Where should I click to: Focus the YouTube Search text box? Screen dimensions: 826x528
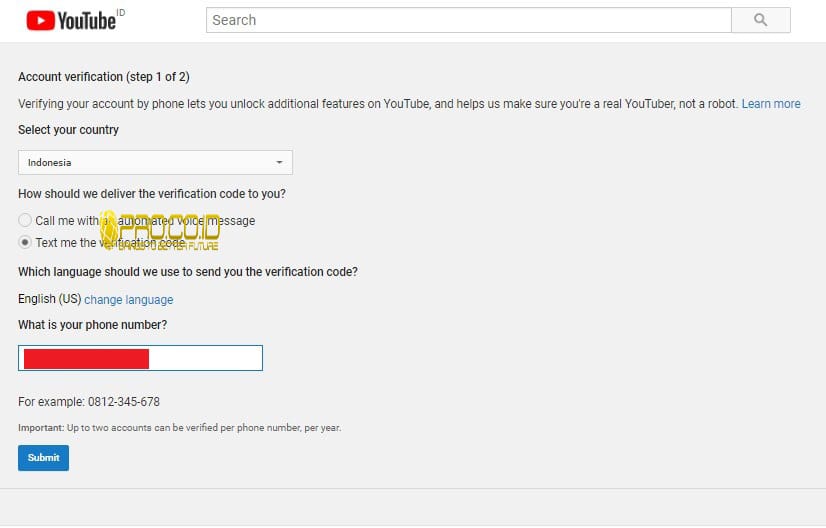[468, 20]
